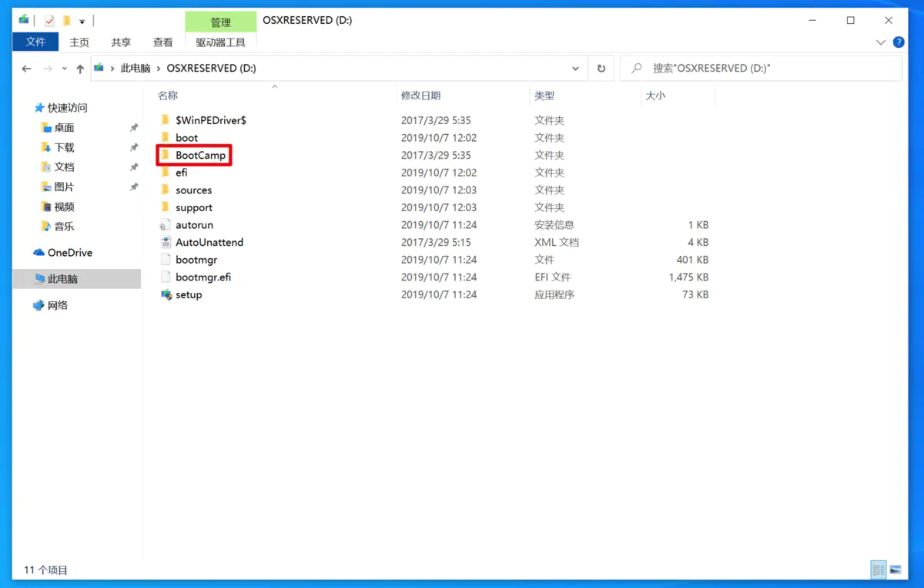
Task: Open the 驱动器工具 ribbon tab
Action: tap(221, 42)
